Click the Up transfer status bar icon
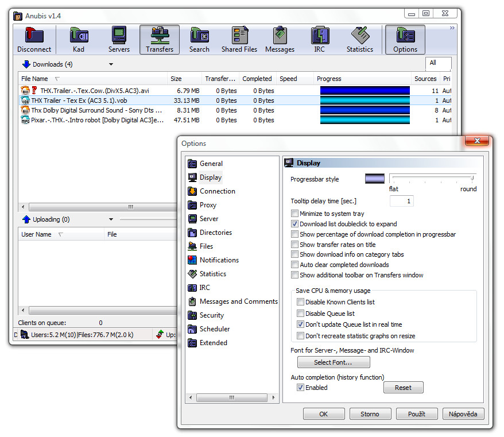The image size is (504, 437). 160,335
